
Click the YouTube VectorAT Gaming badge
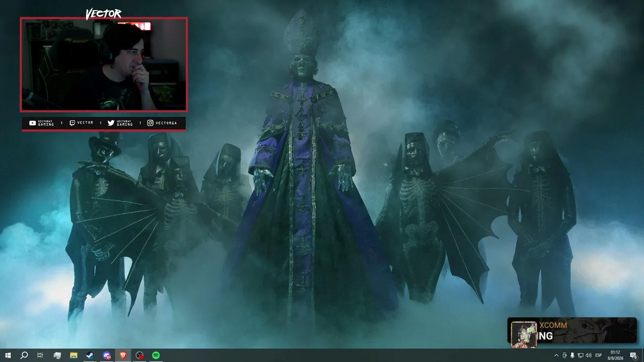42,123
